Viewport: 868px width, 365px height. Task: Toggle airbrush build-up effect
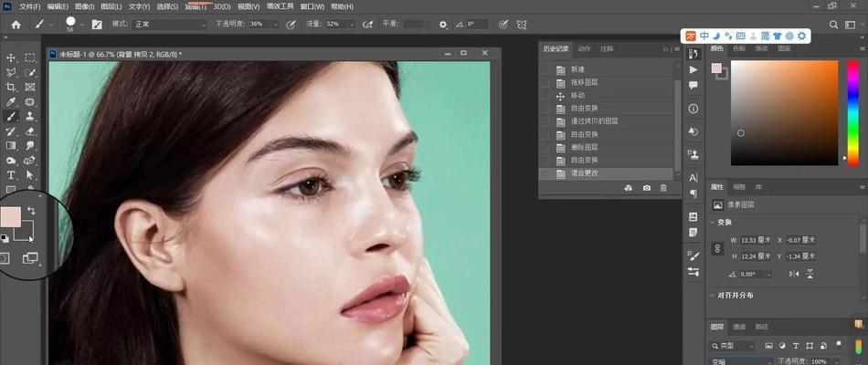(x=367, y=25)
